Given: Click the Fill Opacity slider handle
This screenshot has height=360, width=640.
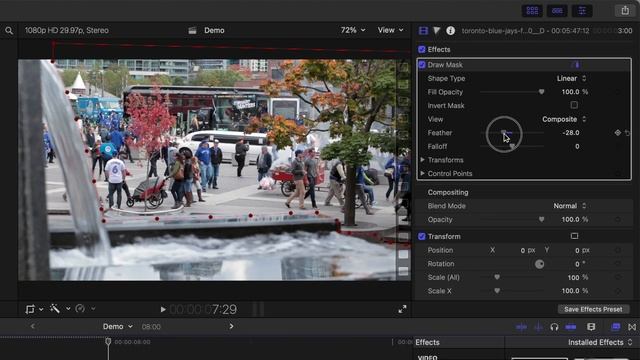Looking at the screenshot, I should 541,92.
